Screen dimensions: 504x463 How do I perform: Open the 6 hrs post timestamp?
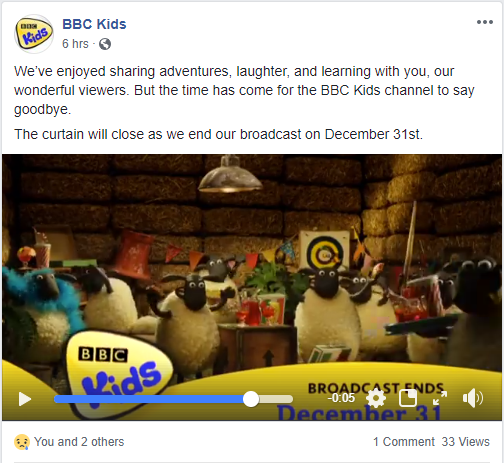[75, 44]
